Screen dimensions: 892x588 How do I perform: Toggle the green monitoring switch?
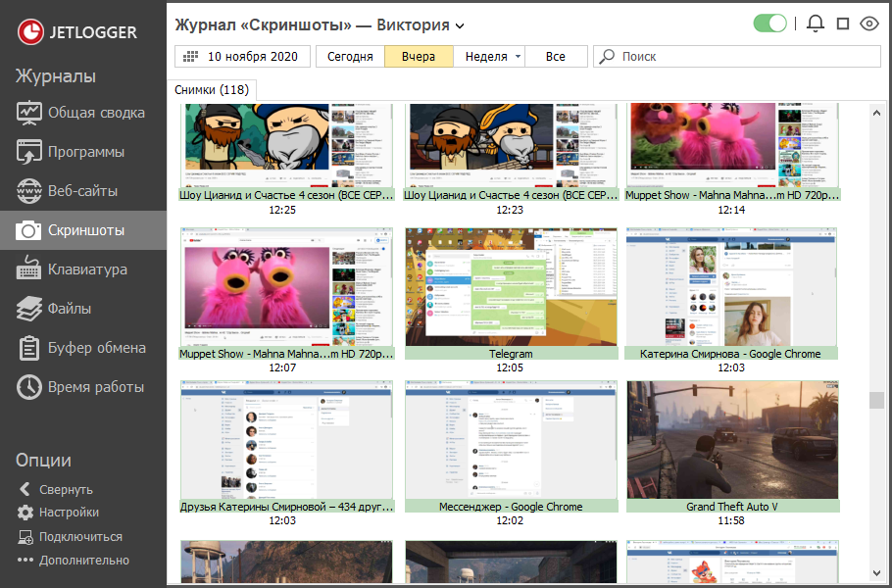pos(769,24)
